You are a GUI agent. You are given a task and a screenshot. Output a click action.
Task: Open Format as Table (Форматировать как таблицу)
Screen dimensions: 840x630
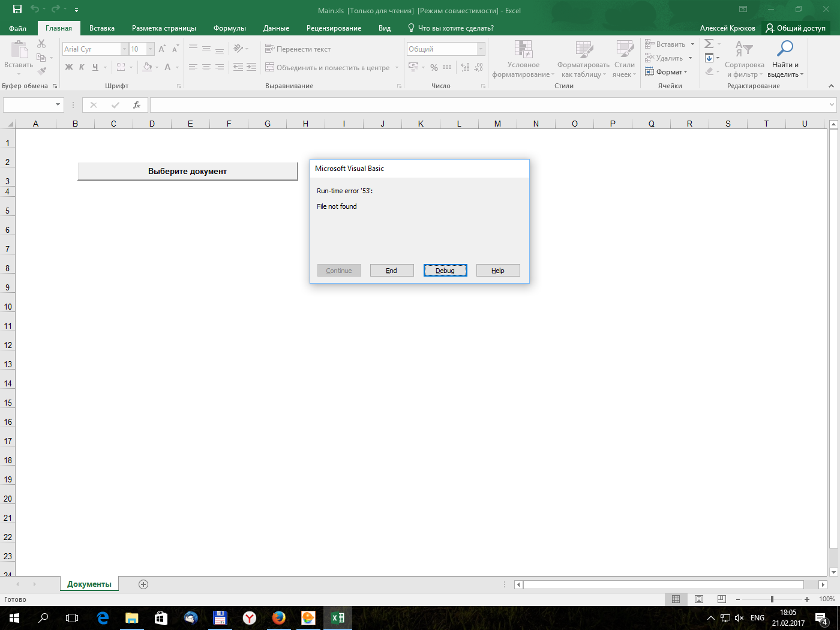583,59
